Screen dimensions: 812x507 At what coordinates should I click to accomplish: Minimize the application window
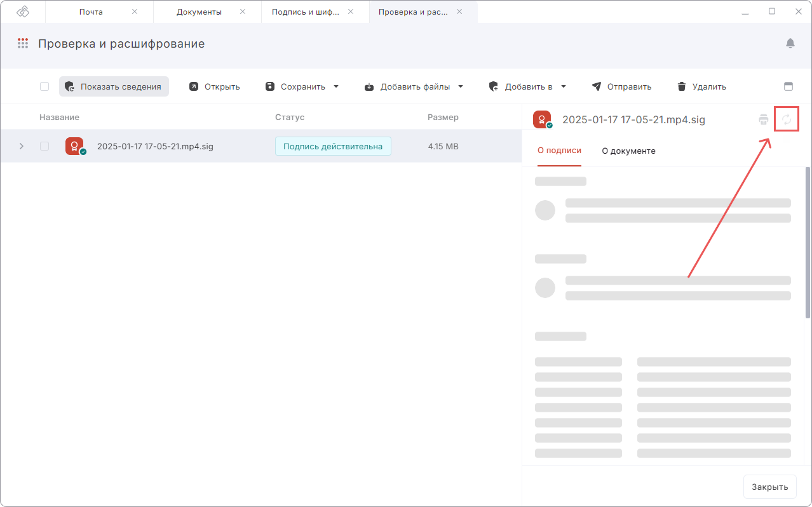point(744,11)
